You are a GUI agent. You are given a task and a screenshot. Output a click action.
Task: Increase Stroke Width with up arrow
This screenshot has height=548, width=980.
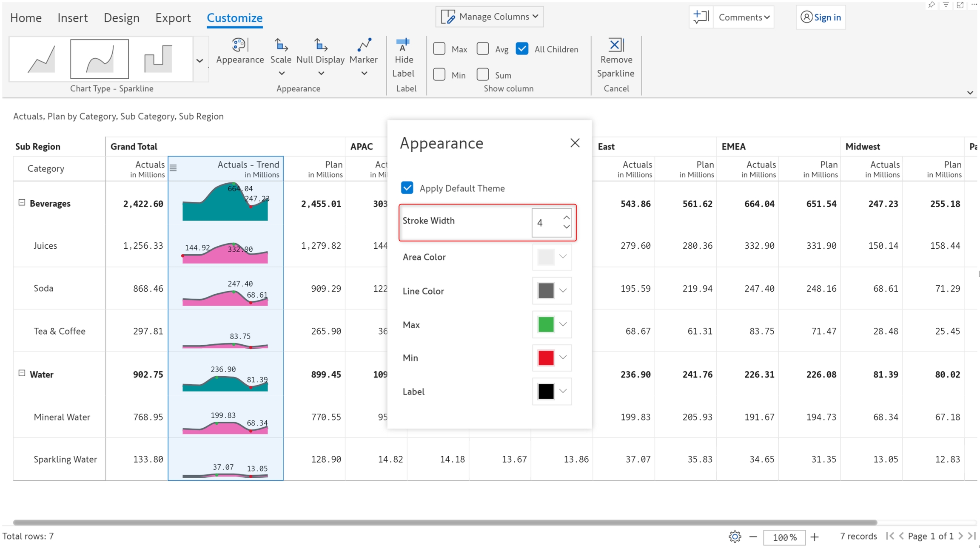tap(566, 217)
